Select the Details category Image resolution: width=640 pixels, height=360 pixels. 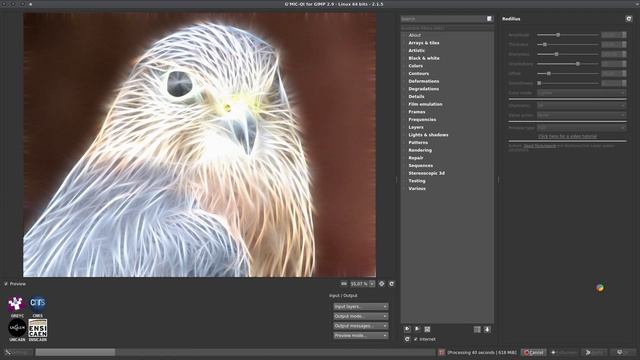tap(416, 97)
